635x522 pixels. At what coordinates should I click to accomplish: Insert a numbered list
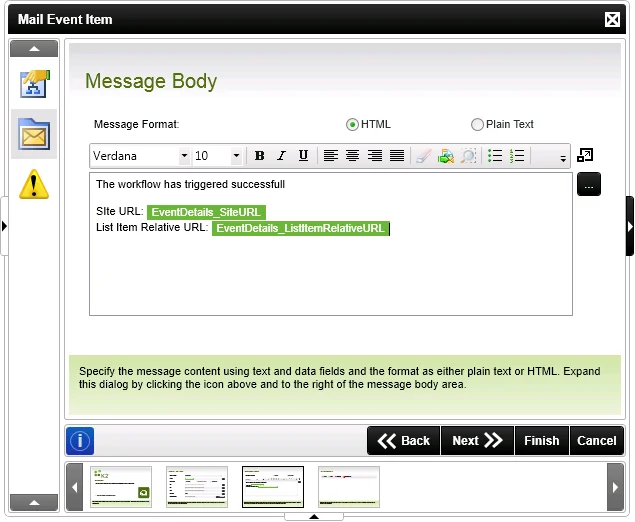click(x=517, y=156)
